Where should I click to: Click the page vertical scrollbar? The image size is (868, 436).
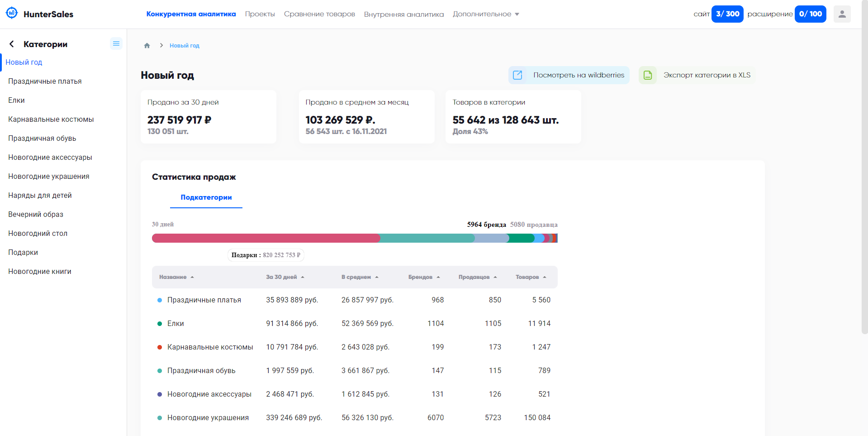pyautogui.click(x=864, y=168)
